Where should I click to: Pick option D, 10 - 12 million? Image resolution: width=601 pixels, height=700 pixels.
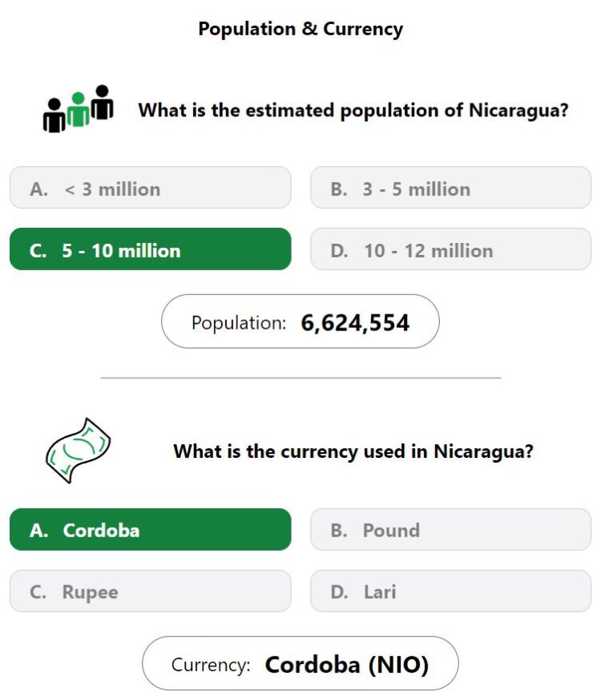[x=450, y=249]
